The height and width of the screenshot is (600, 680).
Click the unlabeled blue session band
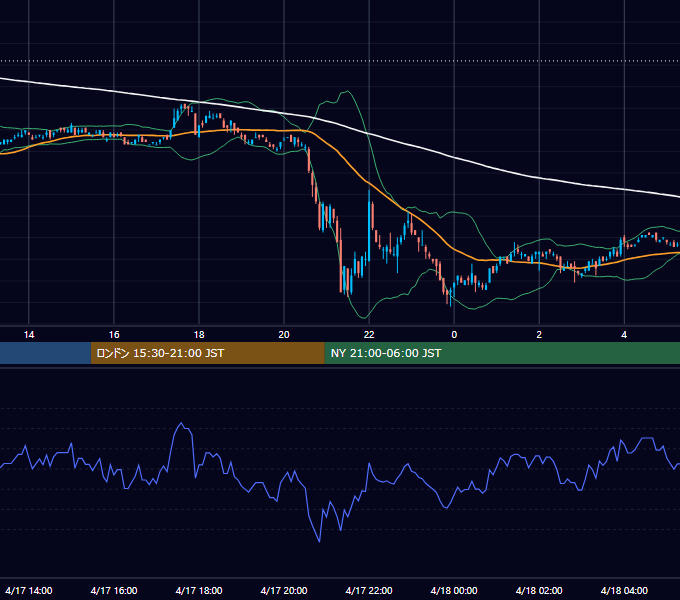pos(45,353)
